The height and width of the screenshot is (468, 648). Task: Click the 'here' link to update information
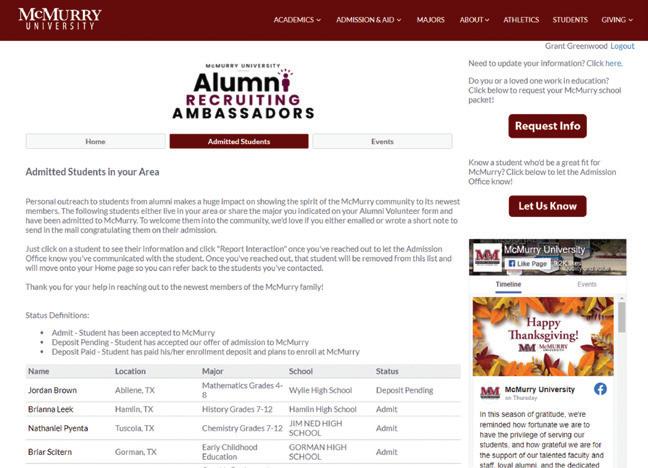[613, 63]
